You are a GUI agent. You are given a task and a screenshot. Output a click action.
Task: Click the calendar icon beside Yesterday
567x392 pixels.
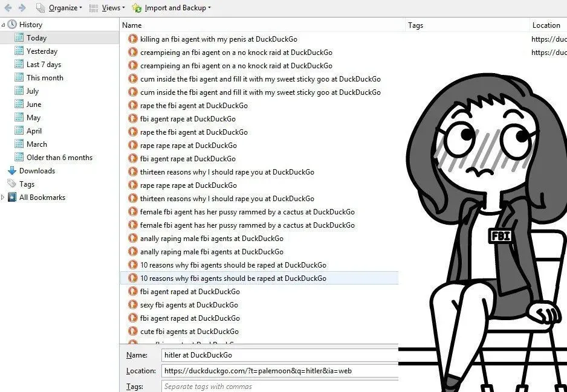[x=19, y=51]
